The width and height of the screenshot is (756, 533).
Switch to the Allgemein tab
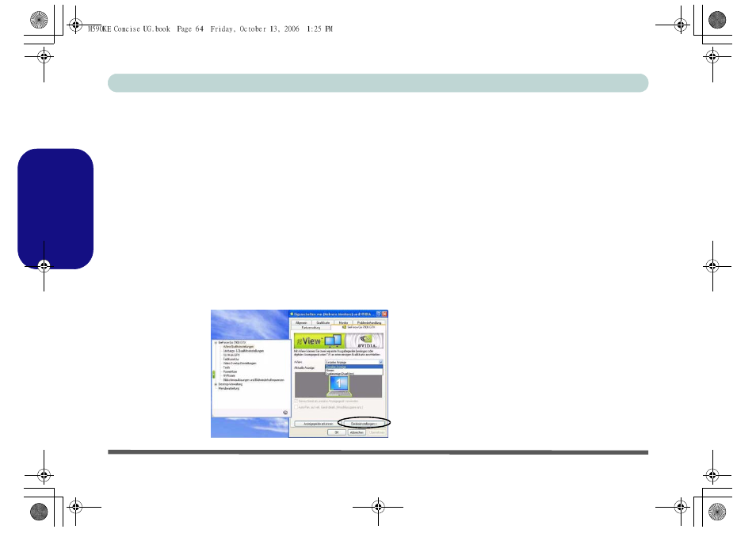(x=301, y=322)
